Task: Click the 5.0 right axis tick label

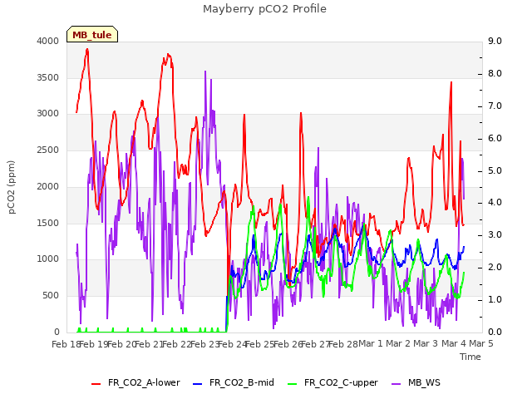Action: tap(495, 170)
